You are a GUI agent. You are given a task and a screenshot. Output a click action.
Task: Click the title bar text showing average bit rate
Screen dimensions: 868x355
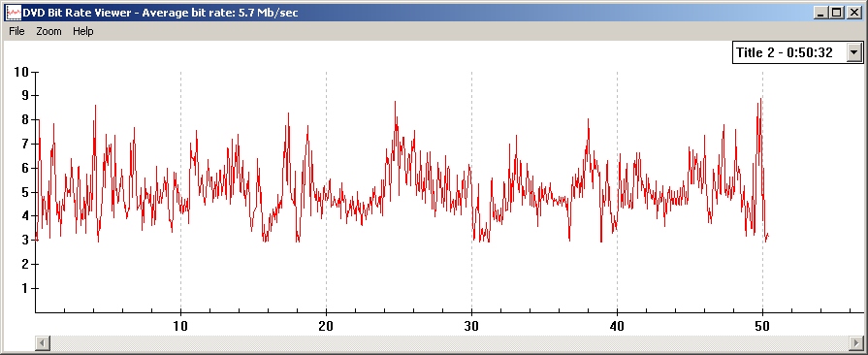coord(161,12)
